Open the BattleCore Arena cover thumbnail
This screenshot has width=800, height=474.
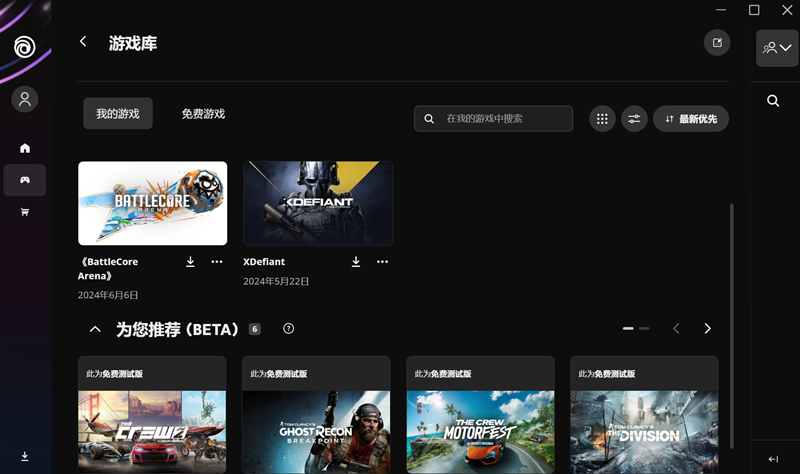tap(153, 203)
